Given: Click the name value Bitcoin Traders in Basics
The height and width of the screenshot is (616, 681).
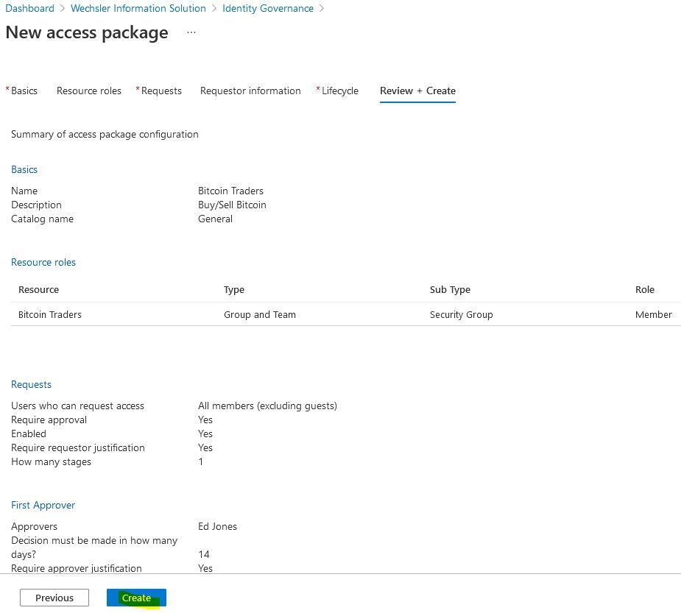Looking at the screenshot, I should pos(230,191).
